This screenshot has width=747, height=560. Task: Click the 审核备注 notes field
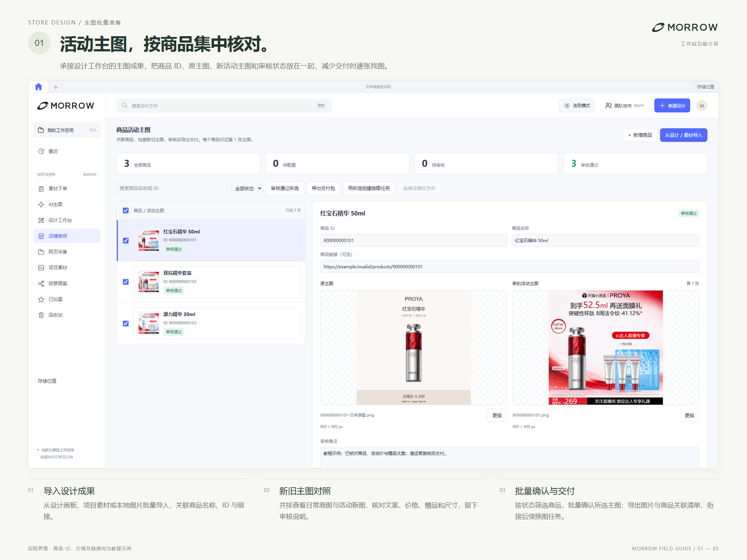point(510,458)
